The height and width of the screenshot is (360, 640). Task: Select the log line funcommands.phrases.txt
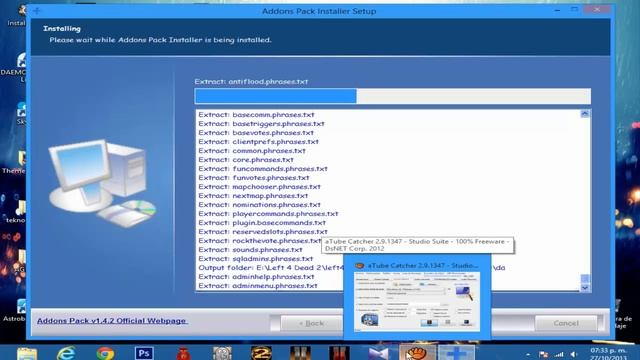pos(263,169)
